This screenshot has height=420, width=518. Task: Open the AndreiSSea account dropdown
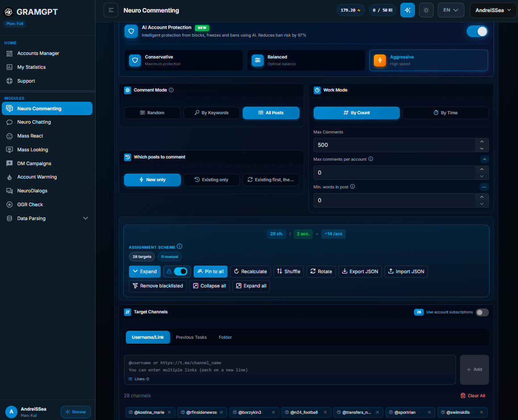click(493, 10)
